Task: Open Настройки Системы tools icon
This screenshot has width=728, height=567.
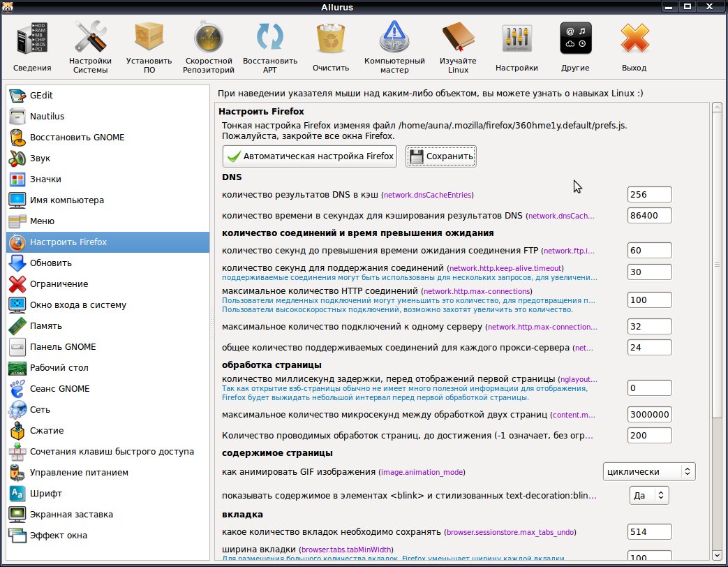Action: pos(90,36)
